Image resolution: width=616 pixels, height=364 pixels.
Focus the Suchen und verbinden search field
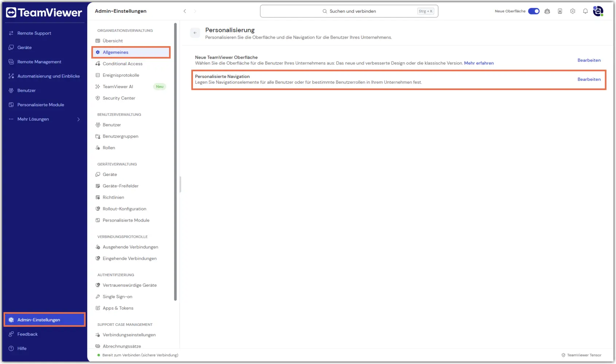click(x=349, y=11)
